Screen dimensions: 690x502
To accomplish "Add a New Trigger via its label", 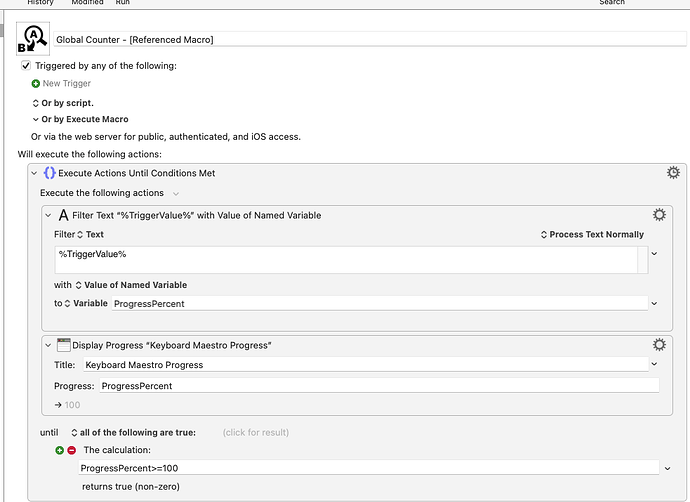I will (x=66, y=84).
